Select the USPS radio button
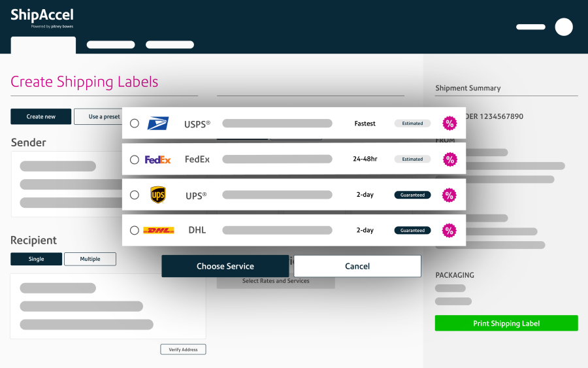This screenshot has width=588, height=368. click(134, 124)
